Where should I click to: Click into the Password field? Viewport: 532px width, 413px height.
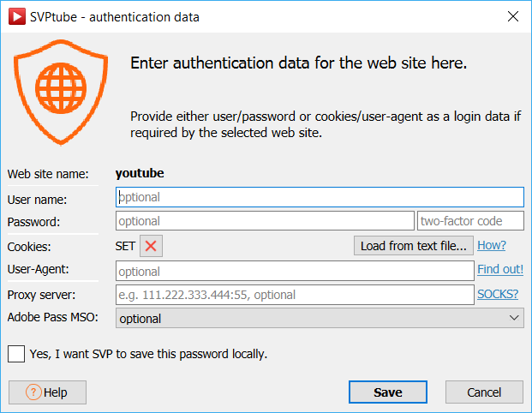pos(264,221)
